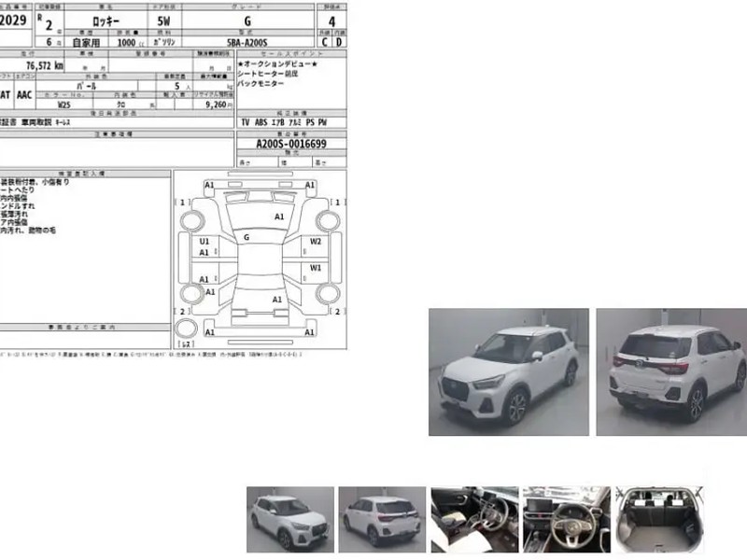The width and height of the screenshot is (747, 560).
Task: Select the small rear view thumbnail
Action: [x=380, y=519]
